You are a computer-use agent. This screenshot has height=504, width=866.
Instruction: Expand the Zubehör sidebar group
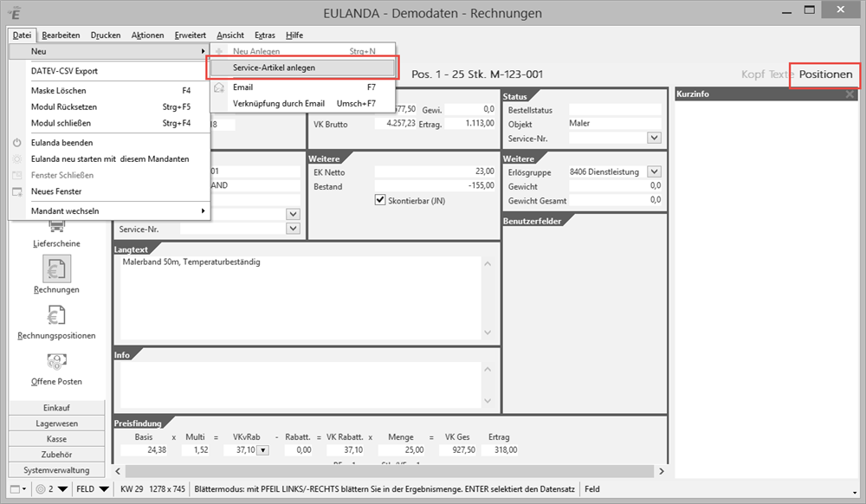click(56, 455)
